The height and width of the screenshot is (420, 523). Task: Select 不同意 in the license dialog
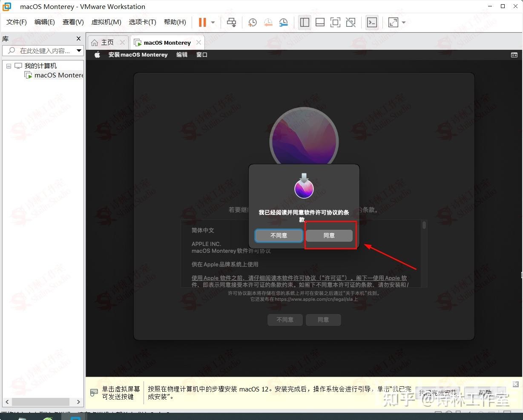pos(279,235)
